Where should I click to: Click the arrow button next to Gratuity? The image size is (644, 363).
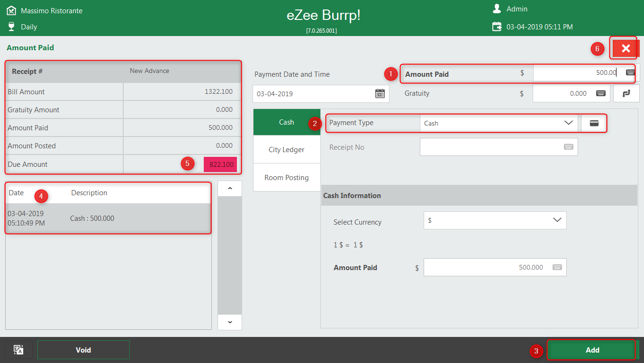626,93
